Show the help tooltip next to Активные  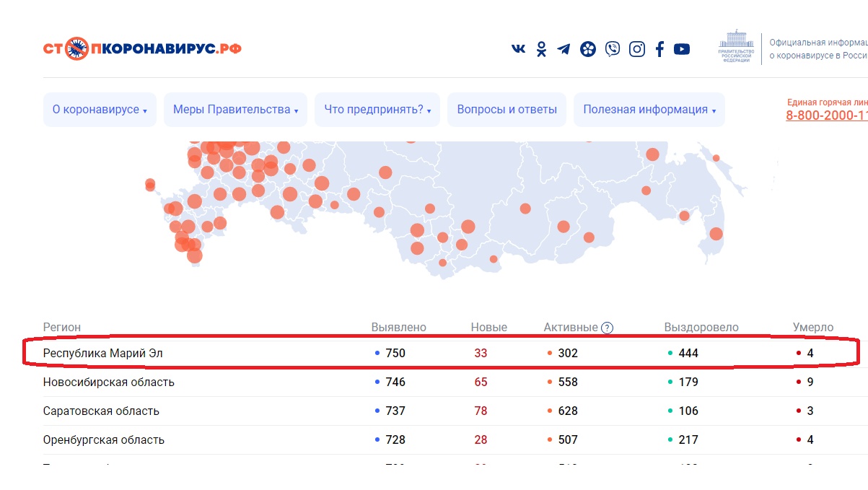click(608, 328)
